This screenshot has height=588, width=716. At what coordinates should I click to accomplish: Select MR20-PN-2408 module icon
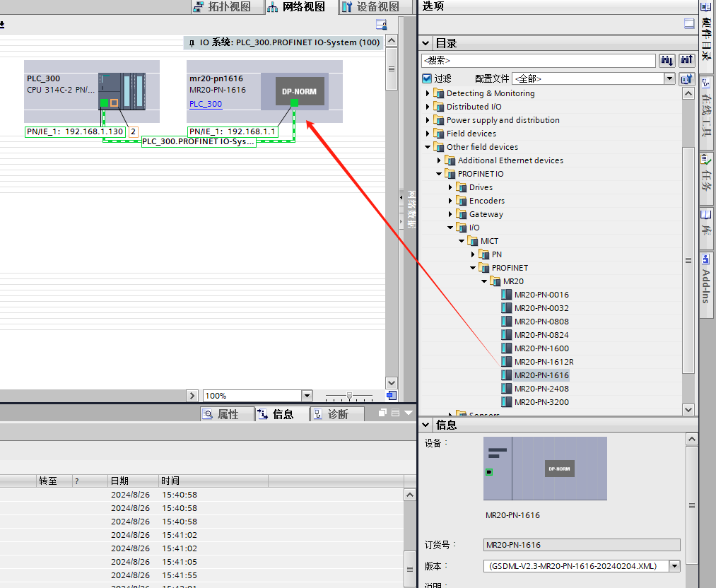point(506,389)
